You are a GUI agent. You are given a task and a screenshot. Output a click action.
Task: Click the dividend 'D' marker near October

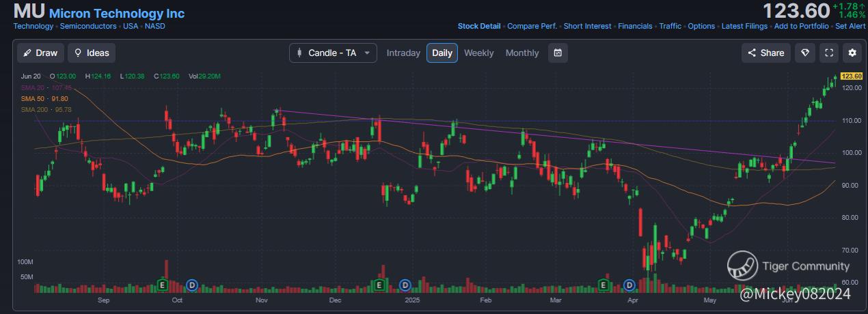[192, 284]
